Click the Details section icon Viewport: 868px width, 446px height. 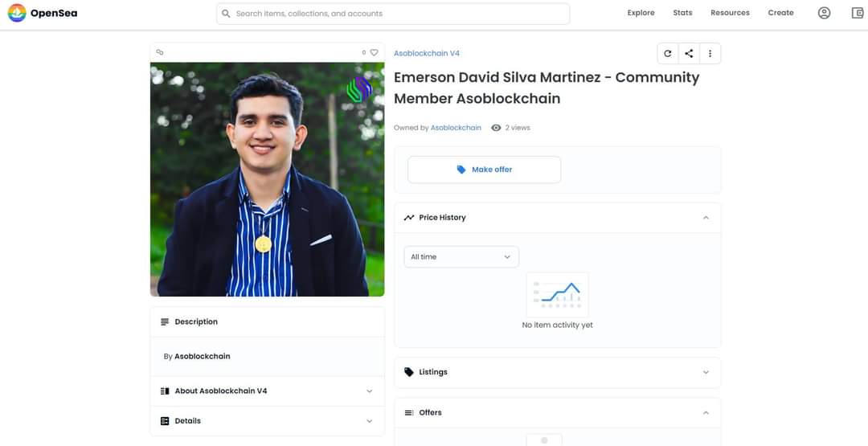(x=165, y=421)
